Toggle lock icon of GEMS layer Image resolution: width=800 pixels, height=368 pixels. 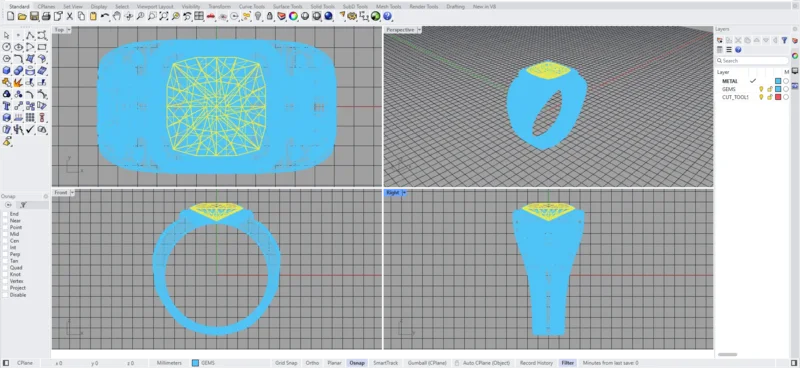[770, 89]
